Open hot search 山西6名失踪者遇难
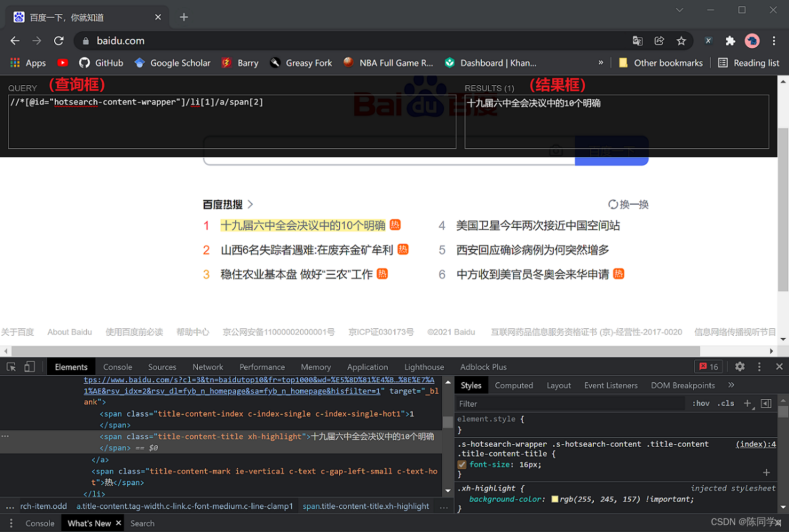This screenshot has height=532, width=789. [307, 250]
